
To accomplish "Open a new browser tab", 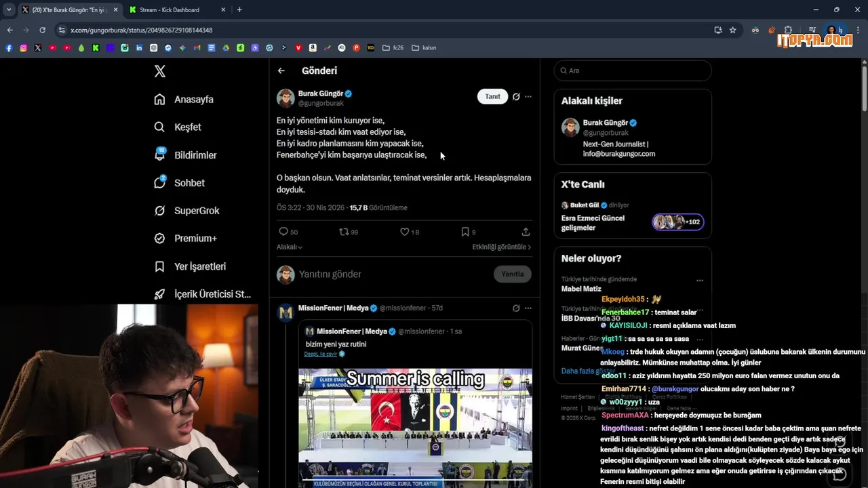I will pos(239,9).
